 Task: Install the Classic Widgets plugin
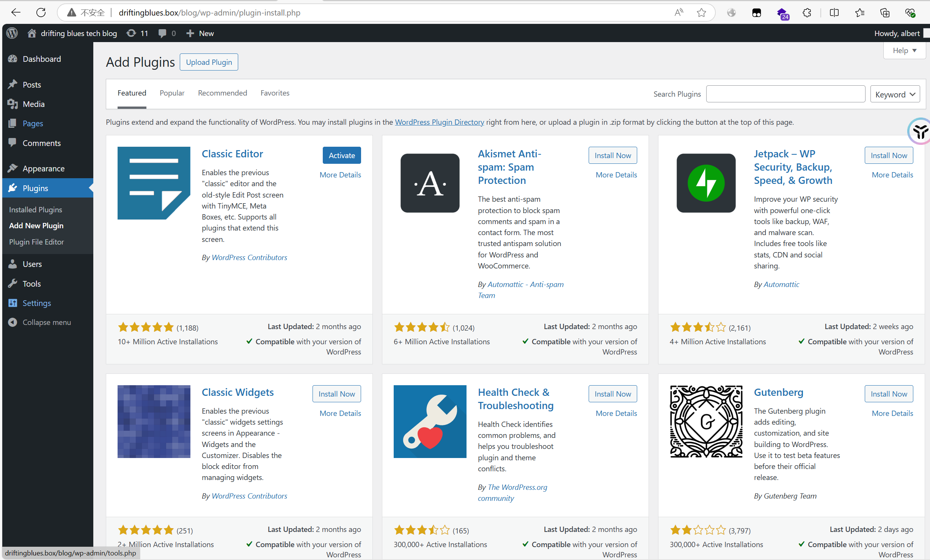point(336,394)
